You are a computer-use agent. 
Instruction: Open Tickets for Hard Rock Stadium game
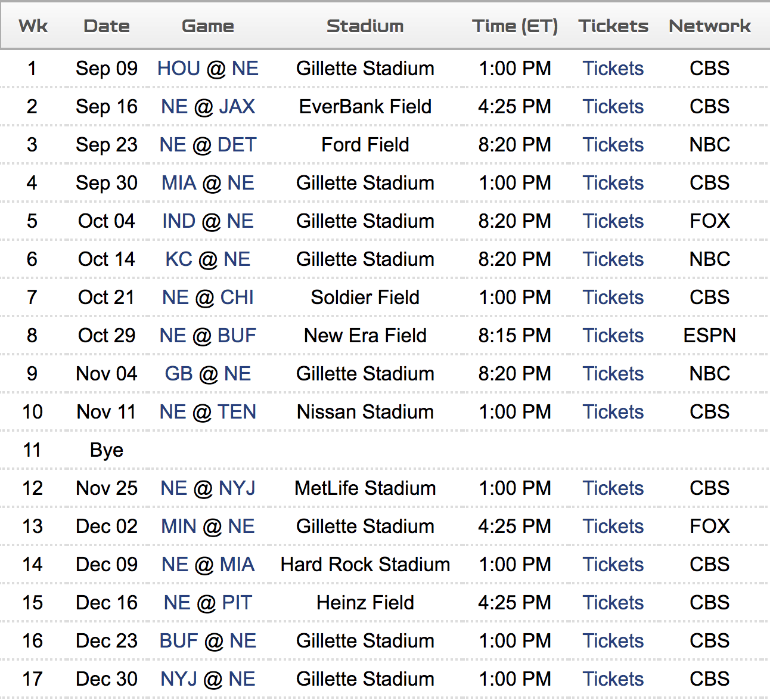[x=613, y=565]
